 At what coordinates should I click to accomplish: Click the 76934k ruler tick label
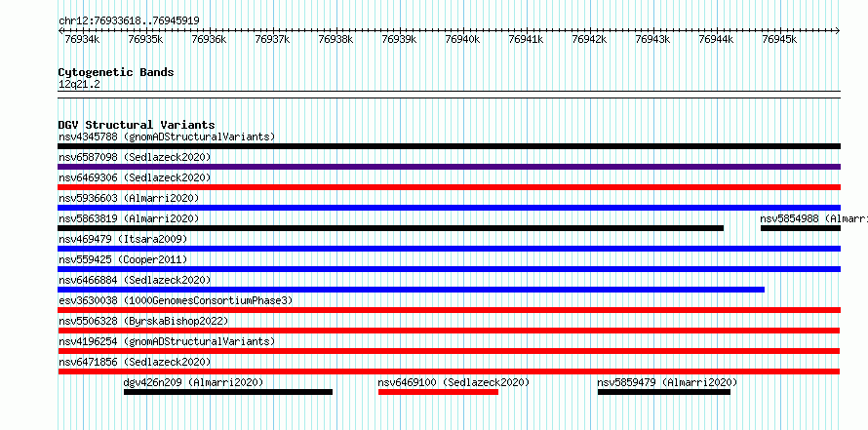(x=82, y=39)
